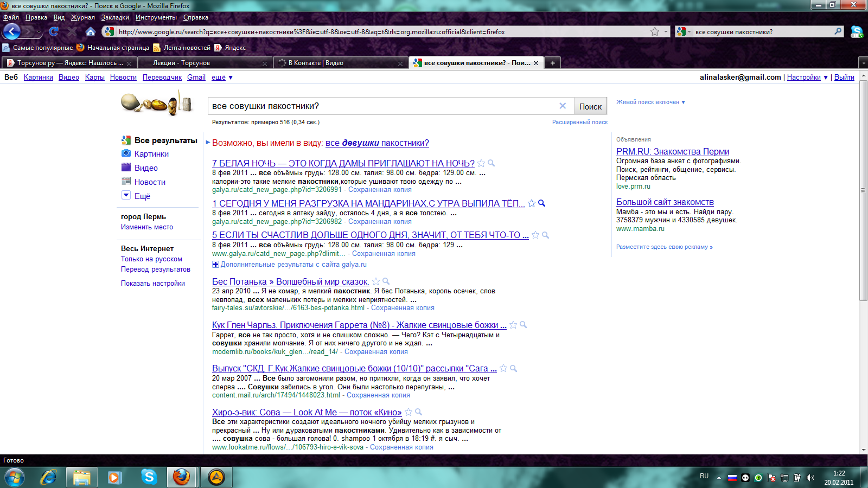This screenshot has width=868, height=488.
Task: Click Только на русском filter
Action: point(151,259)
